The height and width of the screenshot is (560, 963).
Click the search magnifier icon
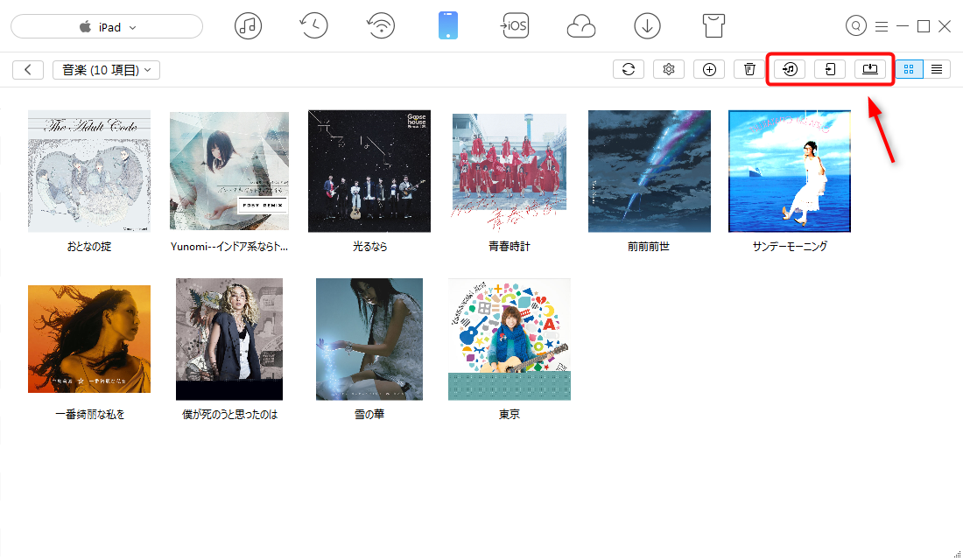pyautogui.click(x=856, y=25)
